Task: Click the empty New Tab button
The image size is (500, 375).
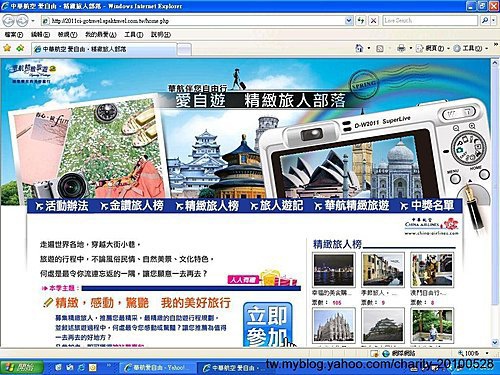Action: pyautogui.click(x=184, y=50)
